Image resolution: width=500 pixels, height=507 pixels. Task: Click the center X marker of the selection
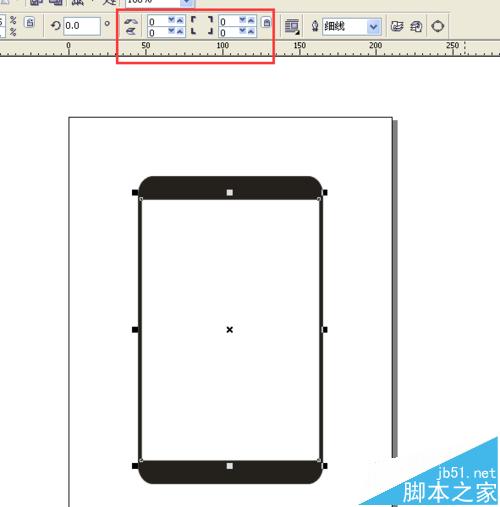230,330
